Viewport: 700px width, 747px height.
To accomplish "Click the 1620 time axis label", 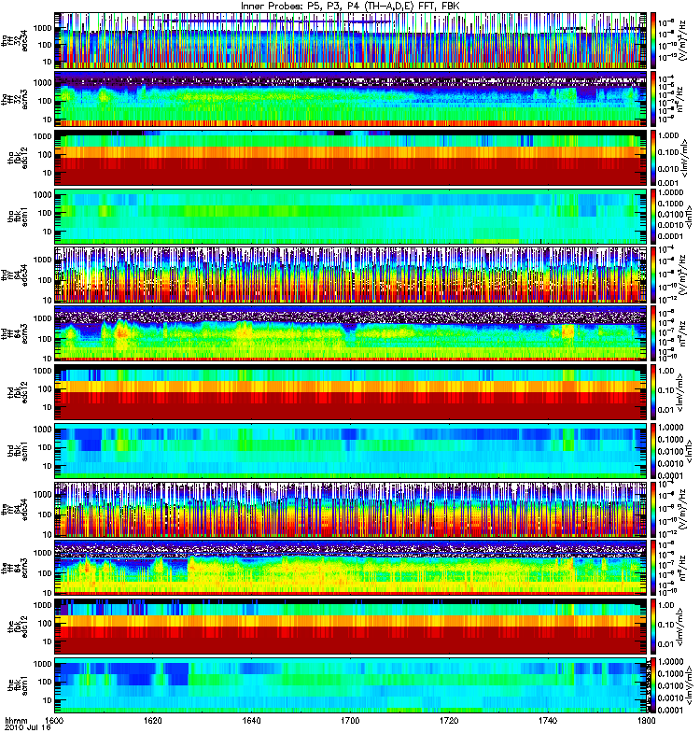I will (153, 721).
